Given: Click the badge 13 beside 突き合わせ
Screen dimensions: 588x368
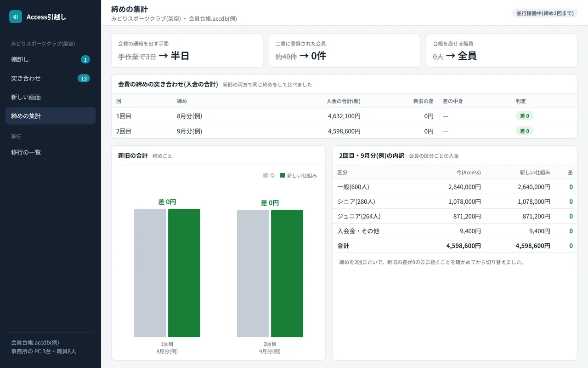Looking at the screenshot, I should click(x=84, y=78).
